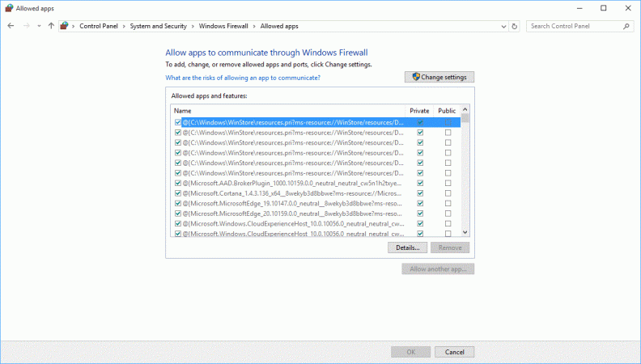
Task: Refresh the Allowed apps page
Action: tap(514, 26)
